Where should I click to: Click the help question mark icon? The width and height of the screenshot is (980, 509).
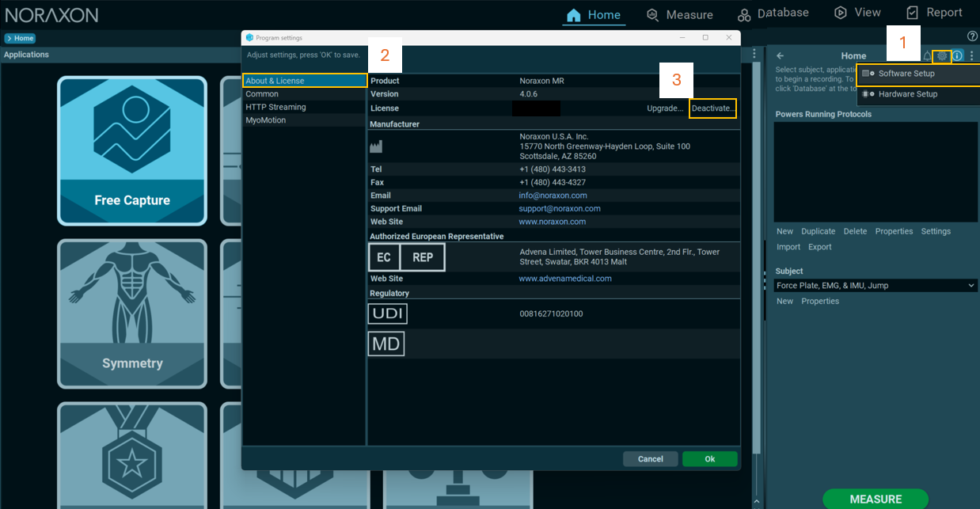973,36
